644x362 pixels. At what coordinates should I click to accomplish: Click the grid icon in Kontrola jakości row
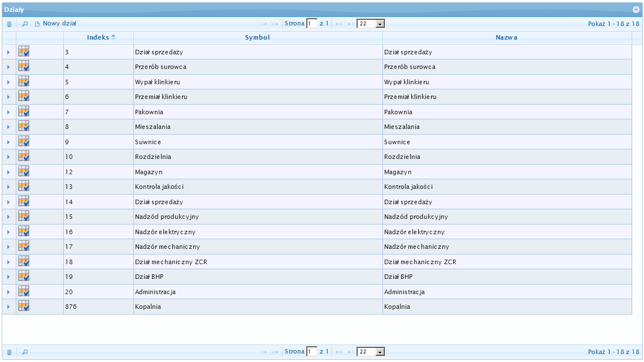tap(24, 186)
